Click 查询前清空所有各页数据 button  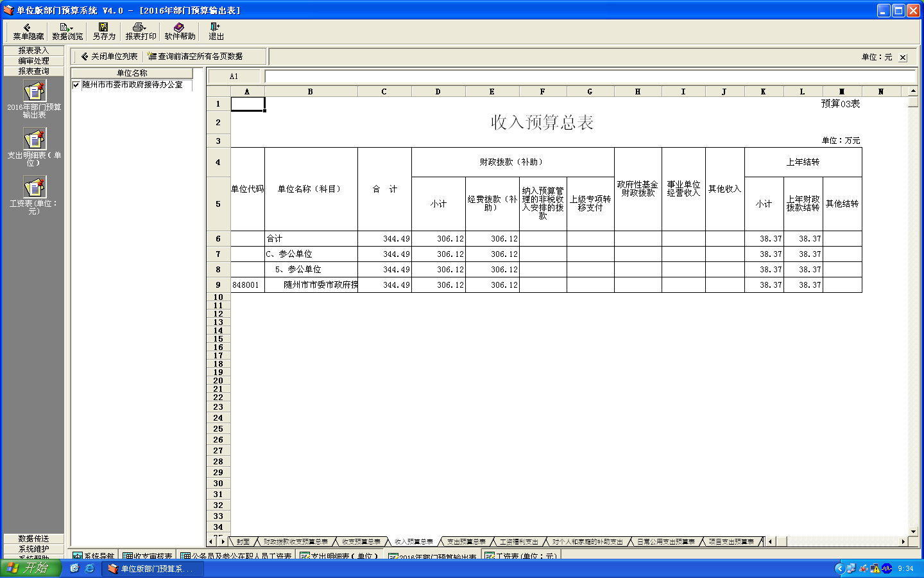195,57
